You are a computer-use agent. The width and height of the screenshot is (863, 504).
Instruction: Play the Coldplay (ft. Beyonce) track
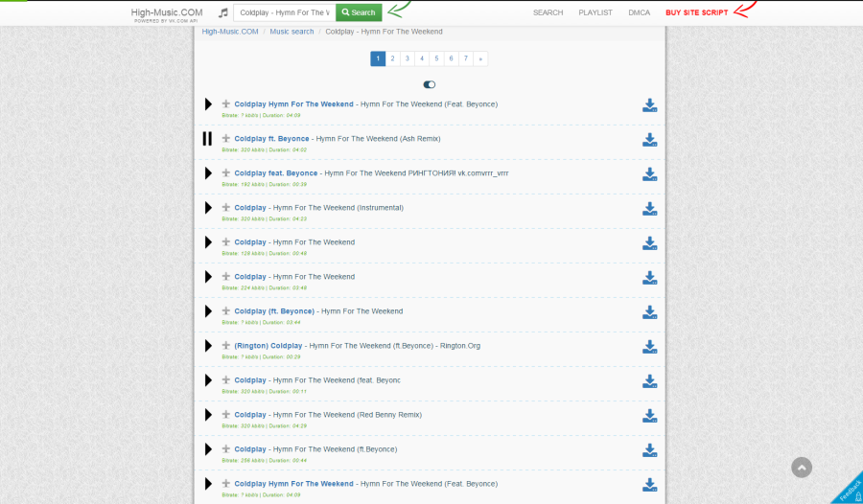[x=208, y=311]
